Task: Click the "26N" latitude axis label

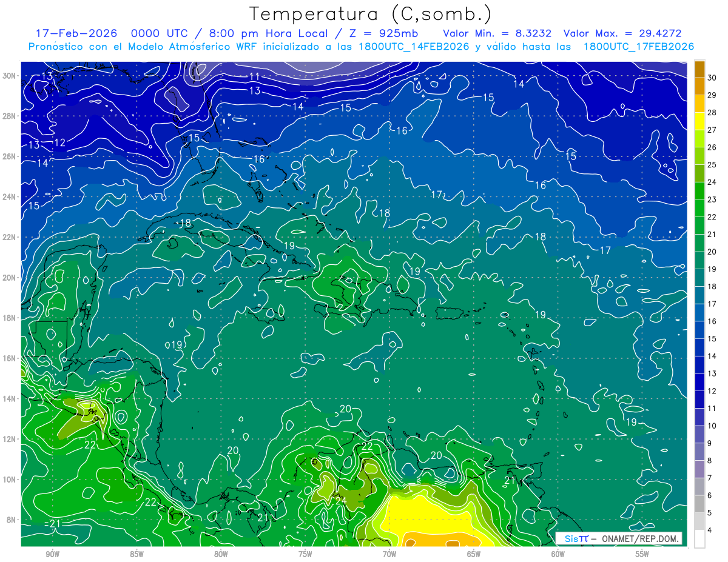Action: [x=10, y=156]
